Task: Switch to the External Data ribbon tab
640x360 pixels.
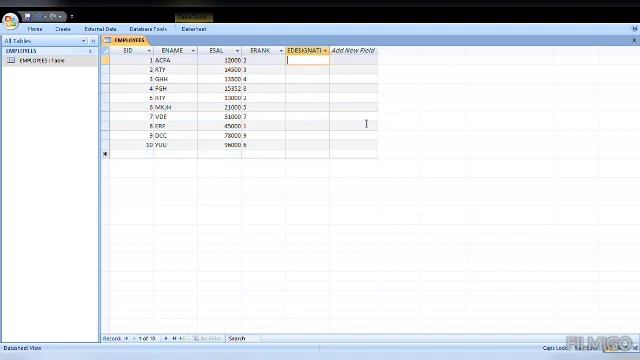Action: [x=100, y=29]
